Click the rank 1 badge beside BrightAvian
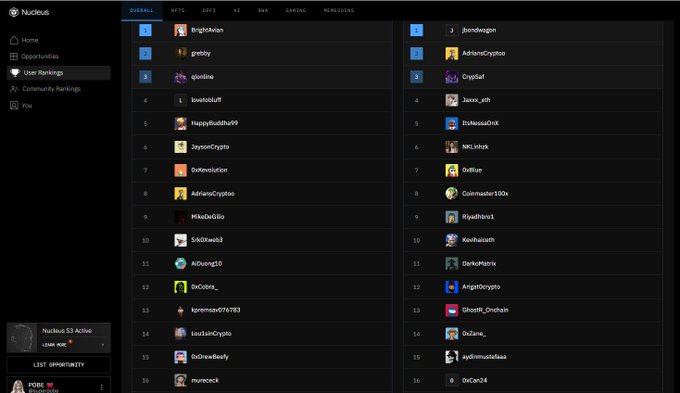Viewport: 680px width, 393px height. coord(145,30)
